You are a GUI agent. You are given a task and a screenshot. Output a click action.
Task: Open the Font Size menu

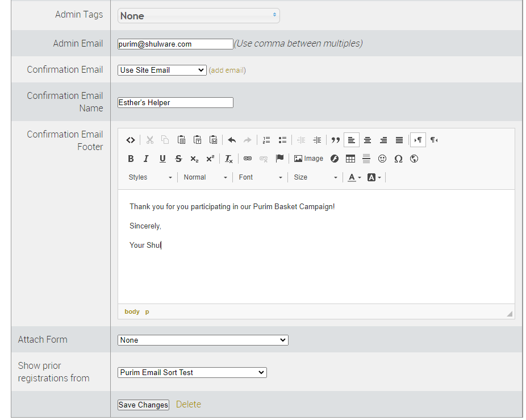coord(315,177)
